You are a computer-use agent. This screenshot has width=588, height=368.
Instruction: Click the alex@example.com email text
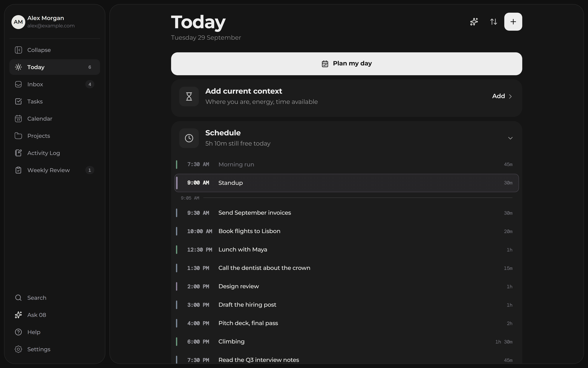coord(51,26)
